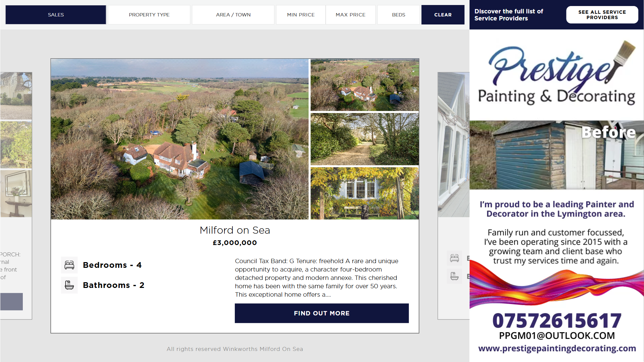The image size is (644, 362).
Task: View the wisteria window with dog thumbnail
Action: (x=365, y=193)
